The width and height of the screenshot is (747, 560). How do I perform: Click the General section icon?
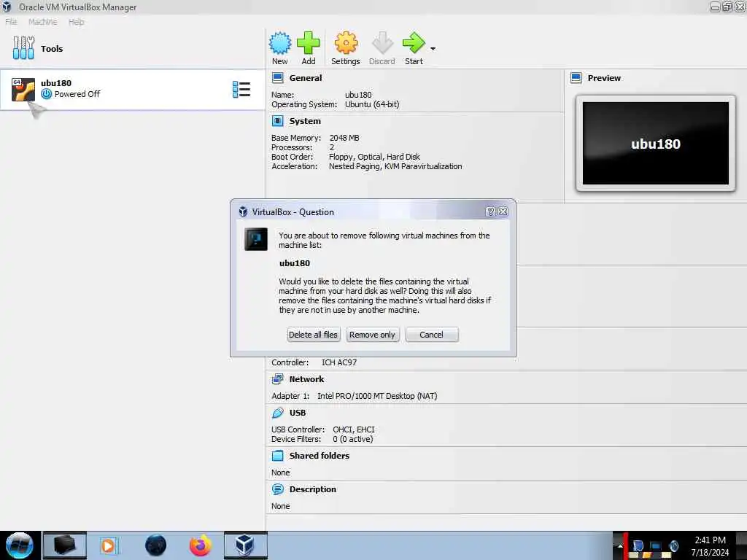pyautogui.click(x=278, y=77)
